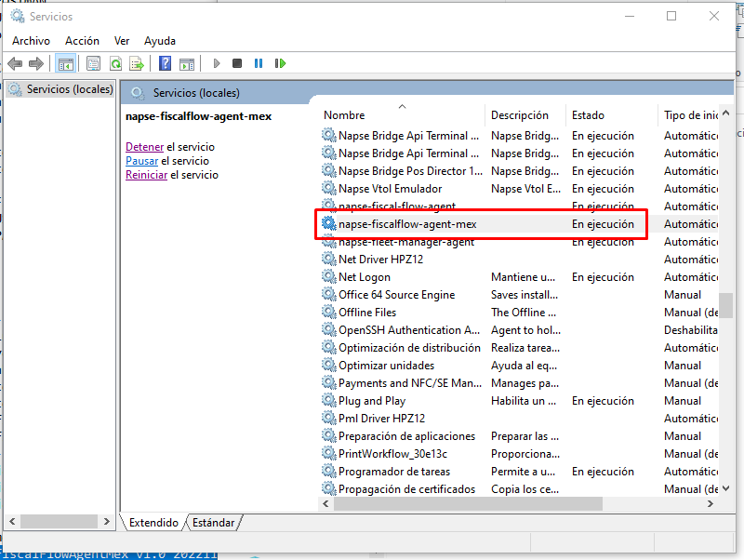Click right arrow of the services list horizontal scrollbar
The width and height of the screenshot is (744, 560).
711,503
